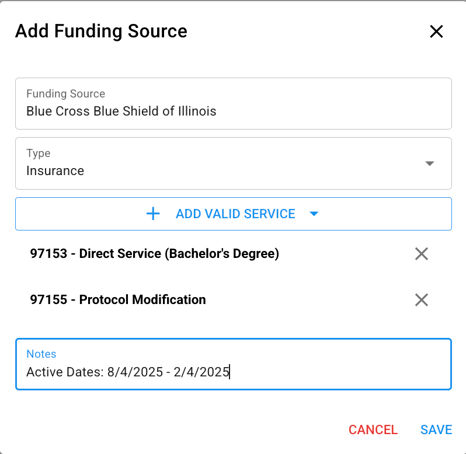The width and height of the screenshot is (466, 454).
Task: Close the Add Funding Source dialog
Action: (436, 32)
